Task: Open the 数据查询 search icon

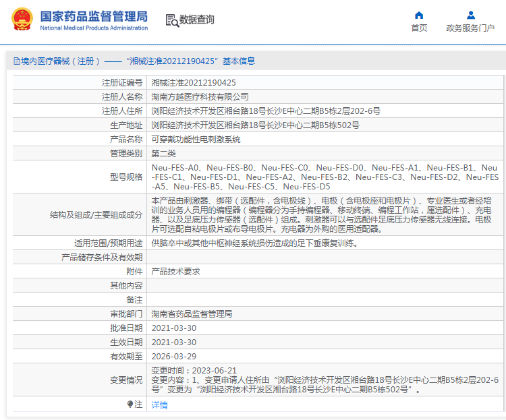Action: click(172, 21)
